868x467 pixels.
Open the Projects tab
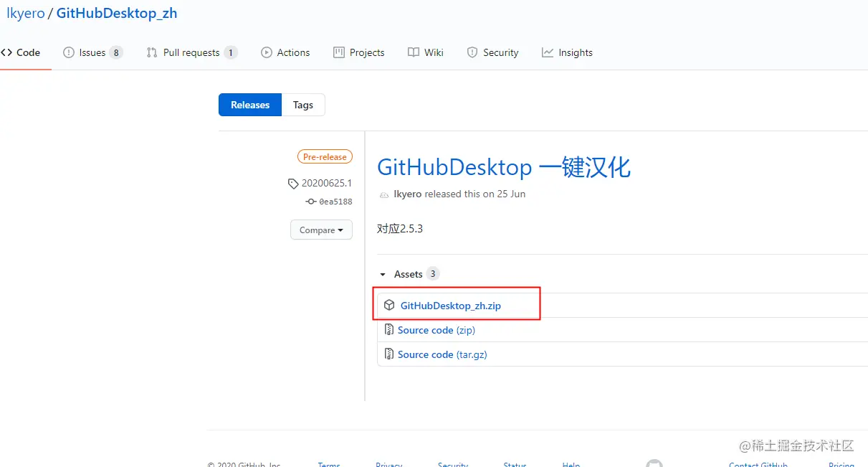coord(359,52)
